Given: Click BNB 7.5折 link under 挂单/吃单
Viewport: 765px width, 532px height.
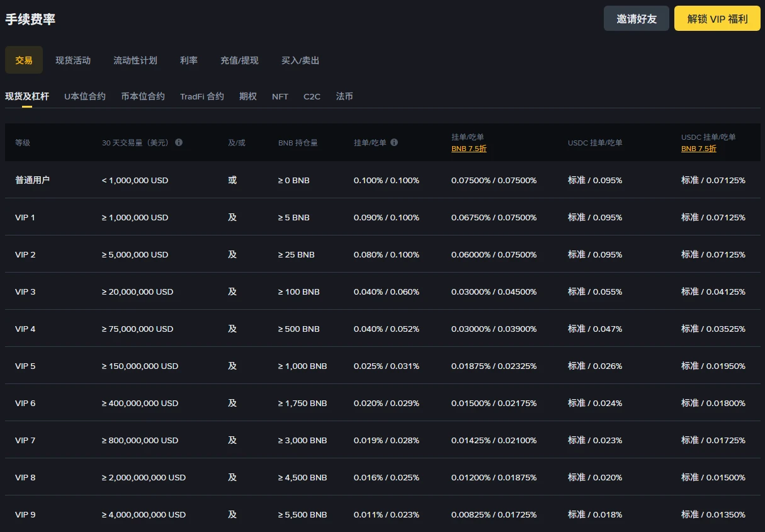Looking at the screenshot, I should pyautogui.click(x=469, y=149).
